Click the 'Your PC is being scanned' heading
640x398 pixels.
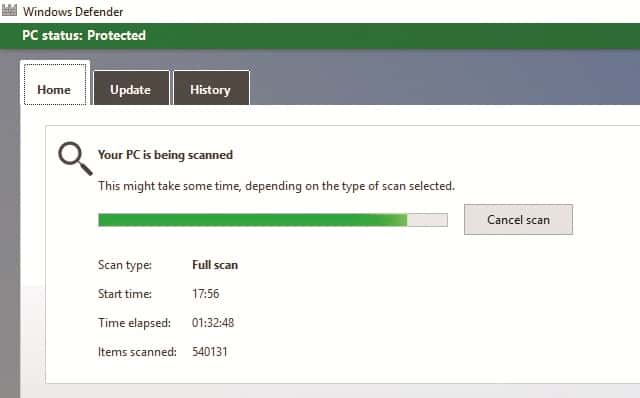pos(165,155)
